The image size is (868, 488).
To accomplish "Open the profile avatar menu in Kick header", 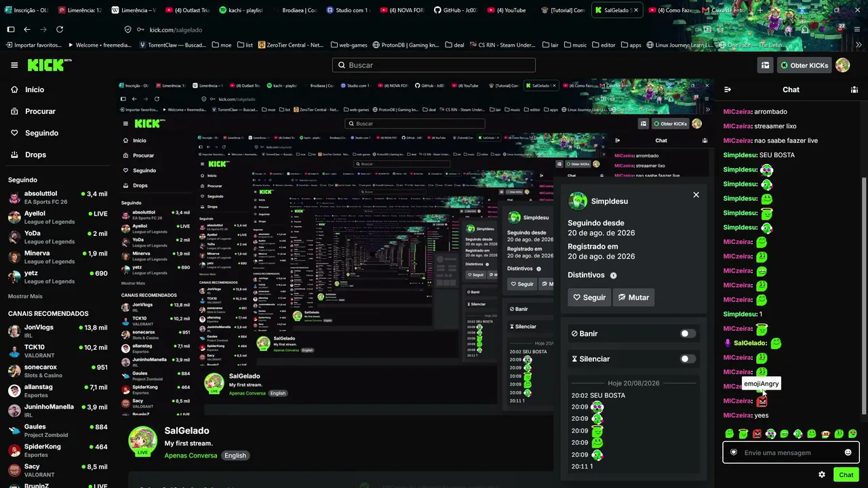I will (842, 65).
